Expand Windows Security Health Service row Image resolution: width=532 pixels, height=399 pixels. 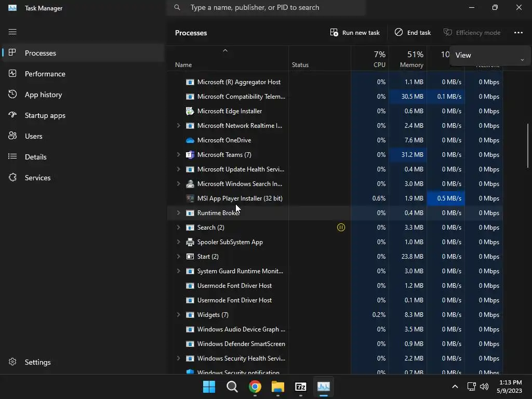click(x=179, y=358)
